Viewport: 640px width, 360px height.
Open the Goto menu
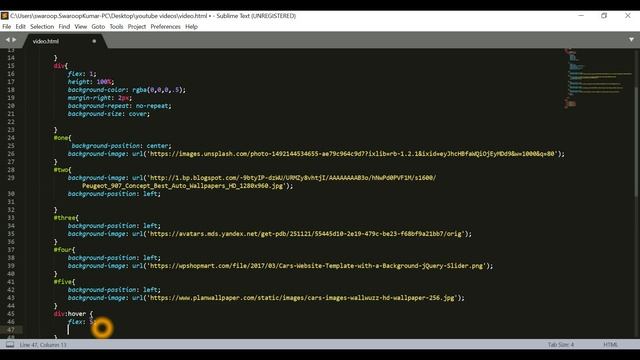pyautogui.click(x=98, y=27)
